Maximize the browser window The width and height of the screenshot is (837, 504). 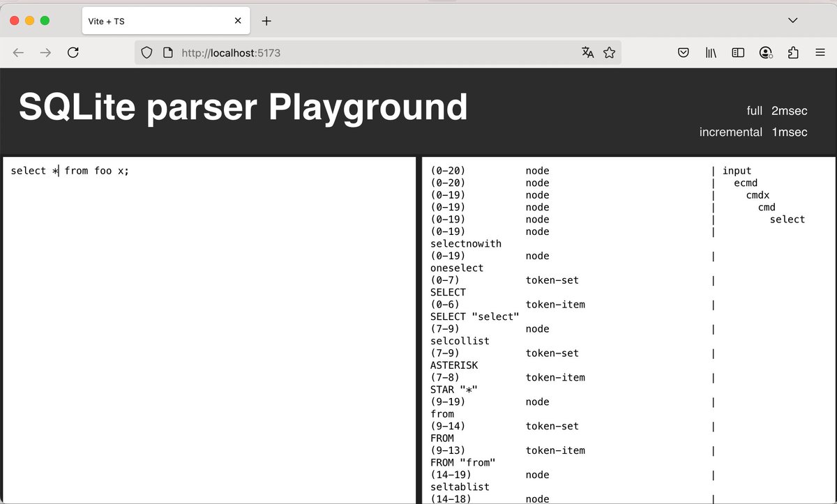click(45, 20)
